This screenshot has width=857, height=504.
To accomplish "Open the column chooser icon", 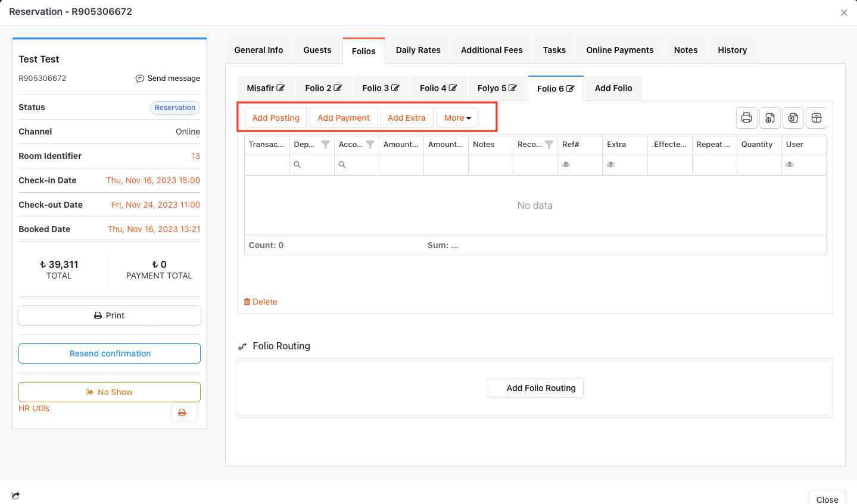I will [817, 118].
